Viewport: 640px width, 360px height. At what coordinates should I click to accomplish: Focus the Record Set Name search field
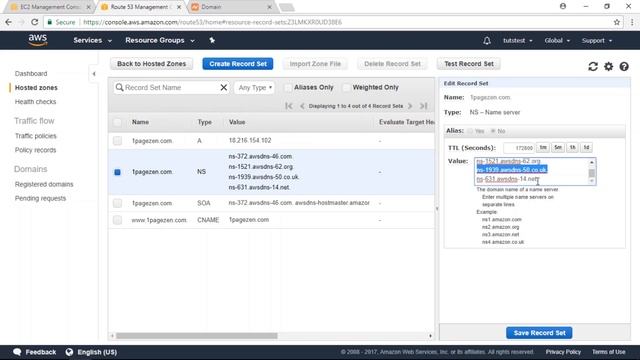pos(171,87)
